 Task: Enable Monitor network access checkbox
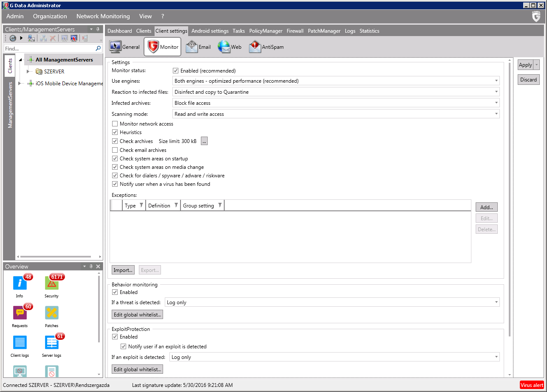coord(115,124)
